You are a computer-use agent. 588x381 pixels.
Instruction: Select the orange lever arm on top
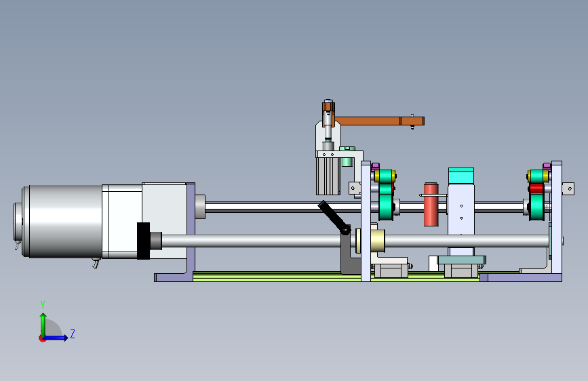[378, 121]
